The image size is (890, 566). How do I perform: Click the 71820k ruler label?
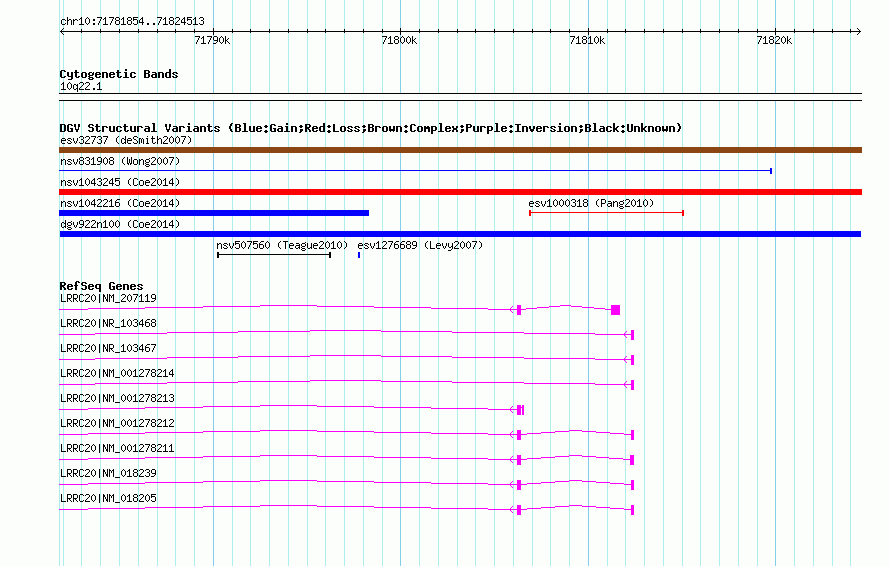pyautogui.click(x=775, y=40)
